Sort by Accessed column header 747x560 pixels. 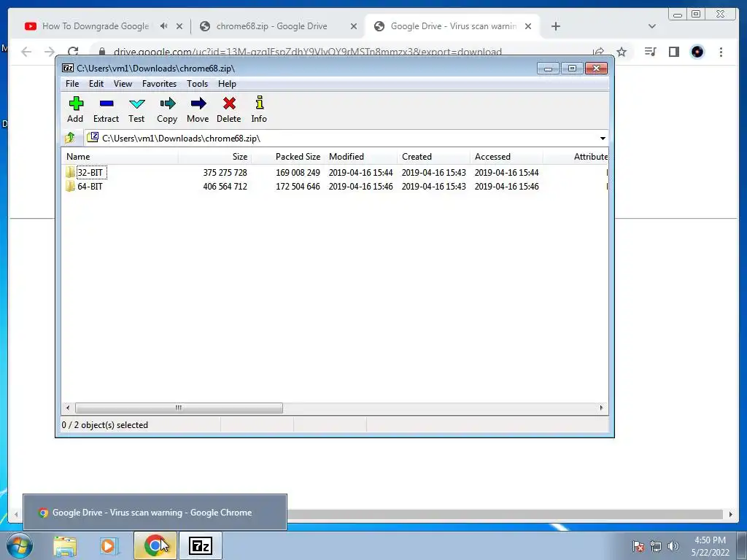(x=506, y=157)
